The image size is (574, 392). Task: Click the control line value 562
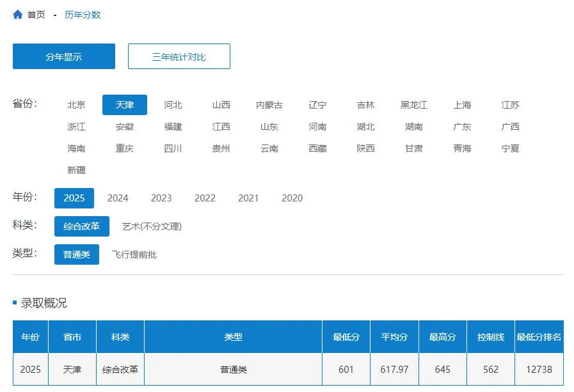tap(491, 370)
